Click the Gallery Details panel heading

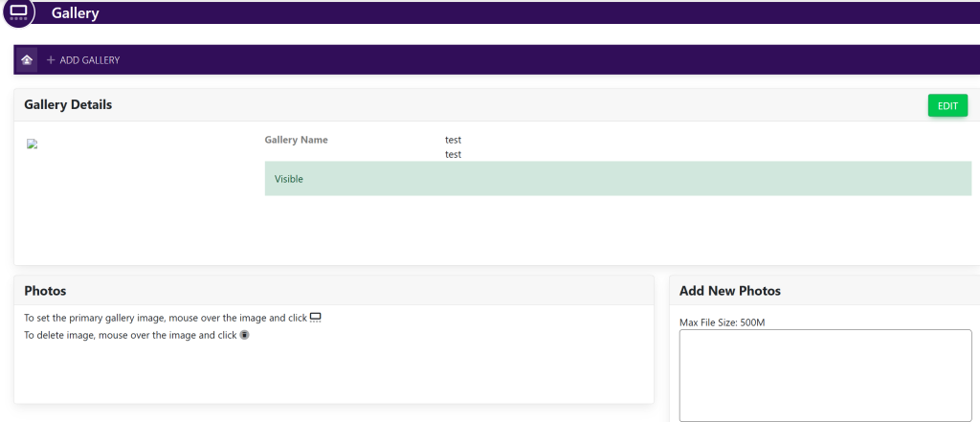68,104
